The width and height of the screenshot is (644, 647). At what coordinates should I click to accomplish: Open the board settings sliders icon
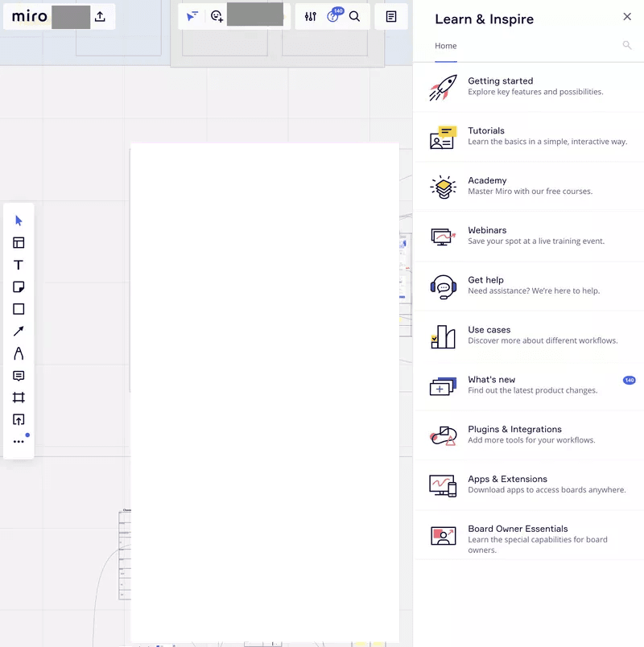click(311, 17)
